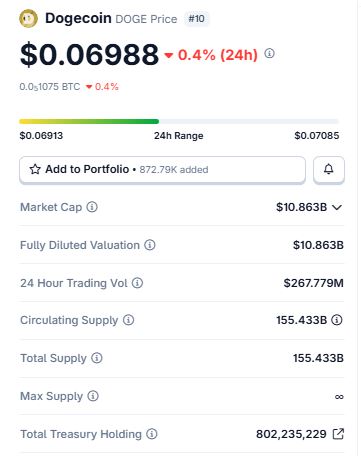Expand Market Cap chevron dropdown
Image resolution: width=361 pixels, height=456 pixels.
click(337, 207)
